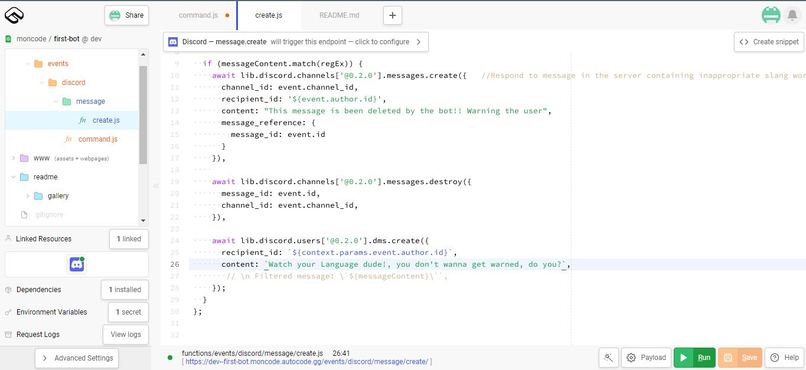Screen dimensions: 806x370
Task: Expand the www folder
Action: [x=13, y=158]
